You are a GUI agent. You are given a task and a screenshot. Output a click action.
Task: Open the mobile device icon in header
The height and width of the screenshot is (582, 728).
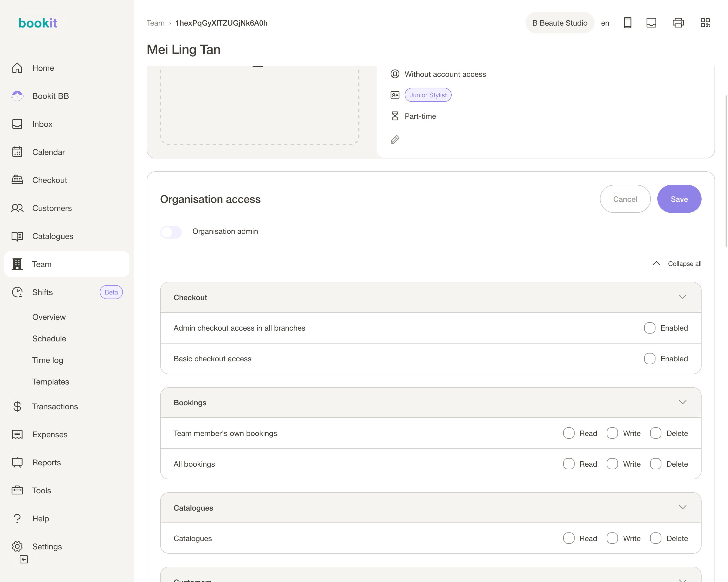click(627, 23)
